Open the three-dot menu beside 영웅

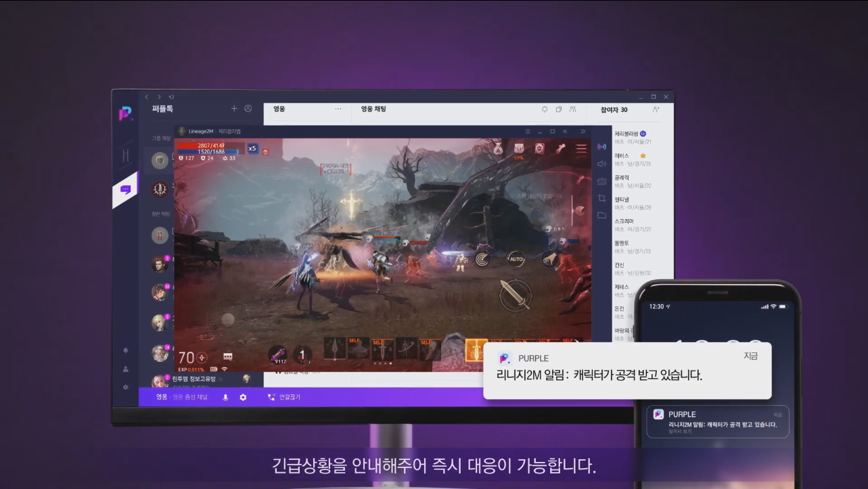(338, 109)
